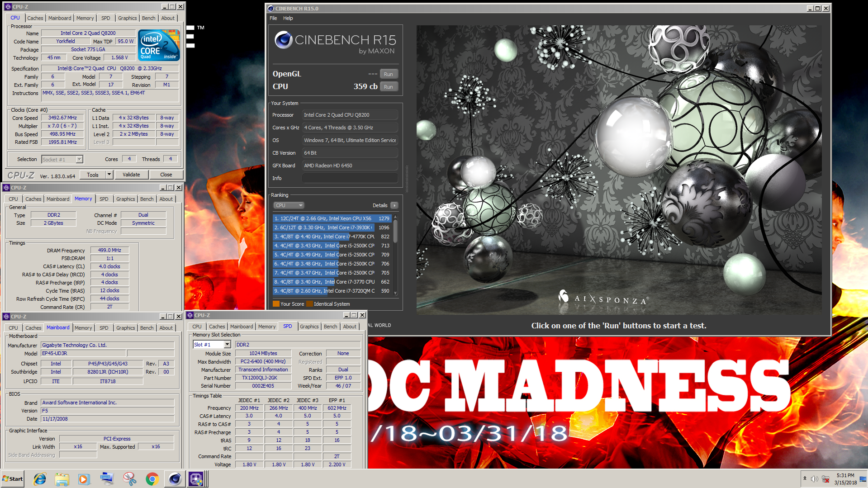Click the mainboard model EP45-UD3R

tap(83, 353)
